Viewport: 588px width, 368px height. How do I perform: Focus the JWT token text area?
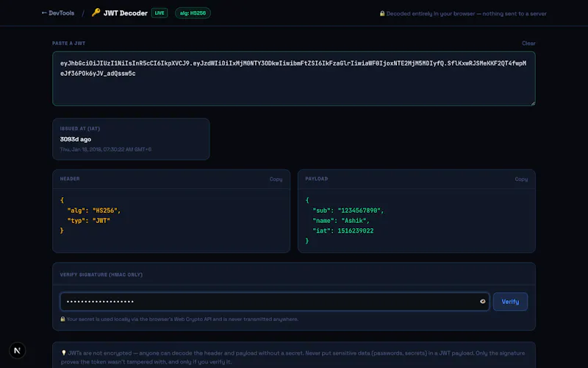click(293, 79)
